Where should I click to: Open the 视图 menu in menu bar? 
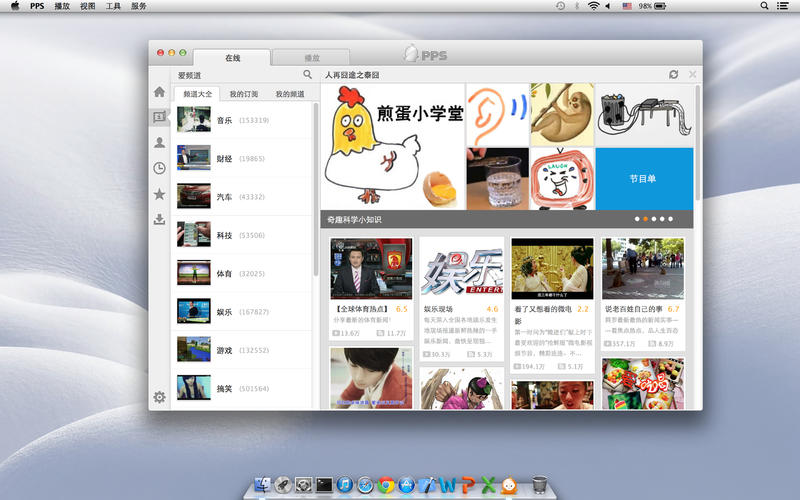(88, 6)
